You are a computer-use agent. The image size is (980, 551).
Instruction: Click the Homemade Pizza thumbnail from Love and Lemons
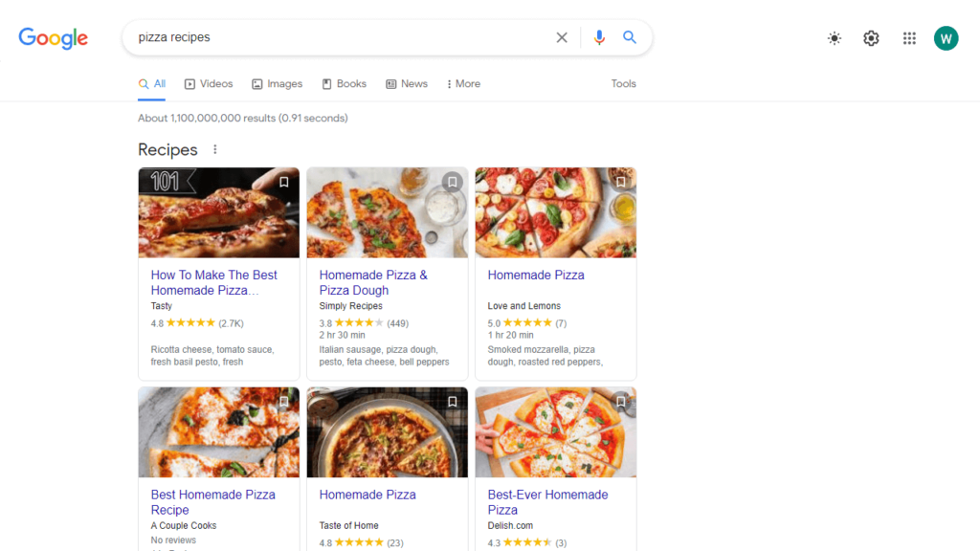click(555, 212)
